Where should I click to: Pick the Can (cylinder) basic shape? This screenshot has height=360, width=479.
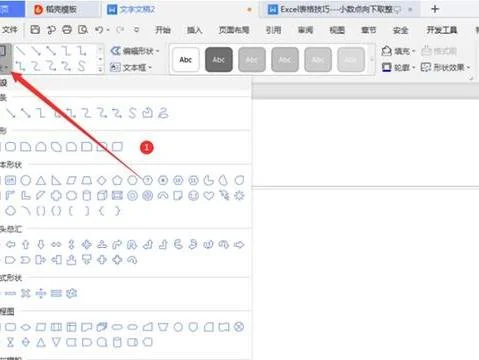[87, 195]
